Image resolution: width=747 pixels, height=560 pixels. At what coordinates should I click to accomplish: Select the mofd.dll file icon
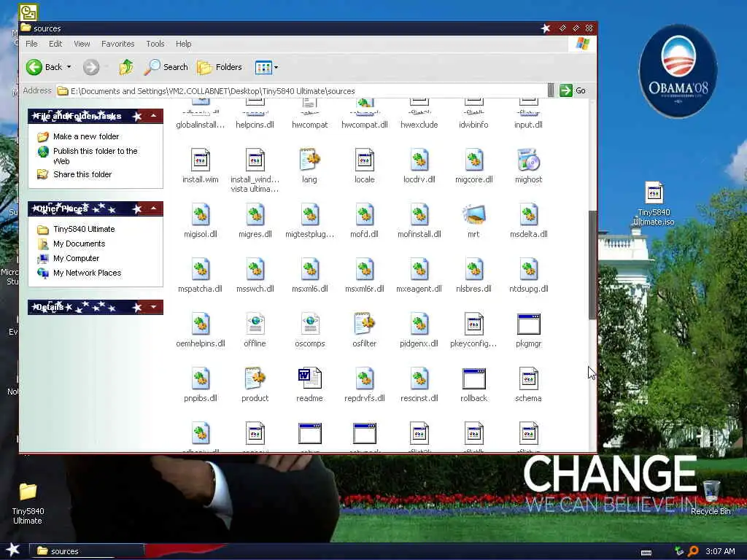click(x=365, y=215)
